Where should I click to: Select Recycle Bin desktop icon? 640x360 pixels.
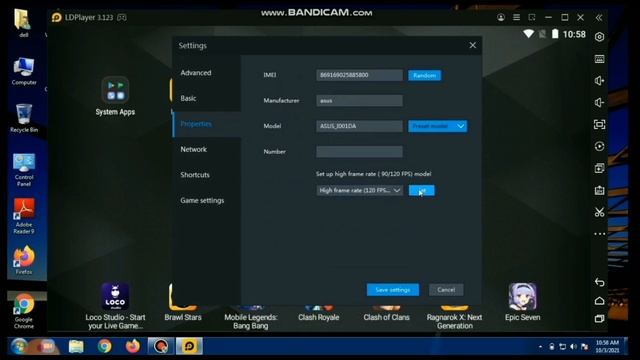point(24,118)
